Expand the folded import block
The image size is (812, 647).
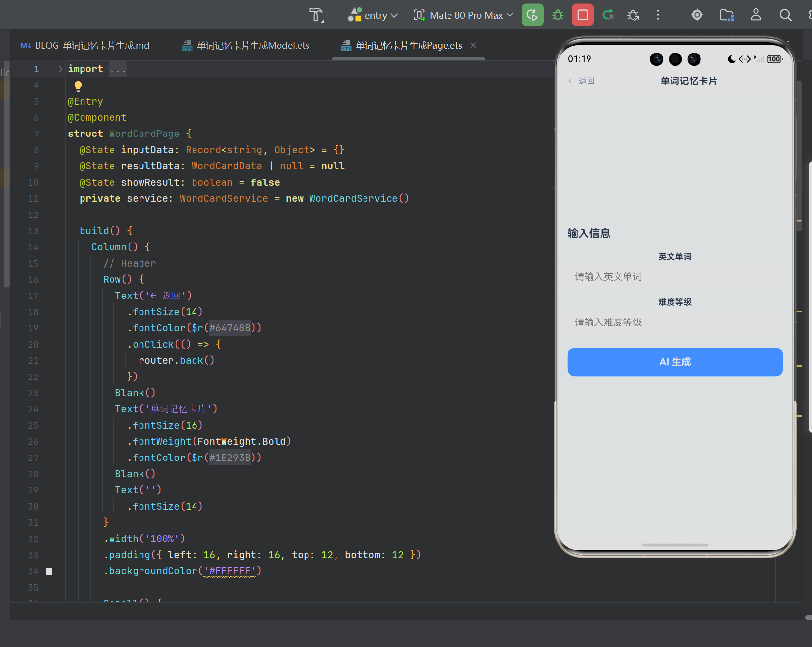60,69
